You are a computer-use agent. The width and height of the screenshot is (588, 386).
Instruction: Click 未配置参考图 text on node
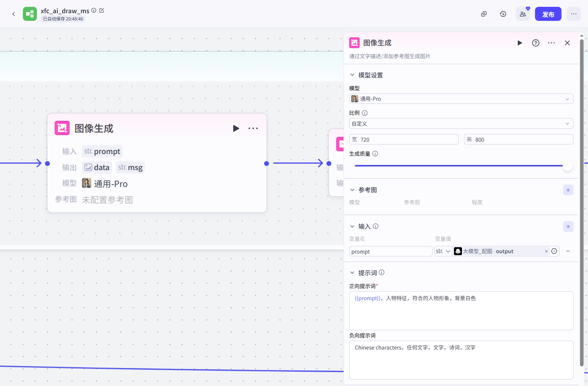[x=107, y=200]
